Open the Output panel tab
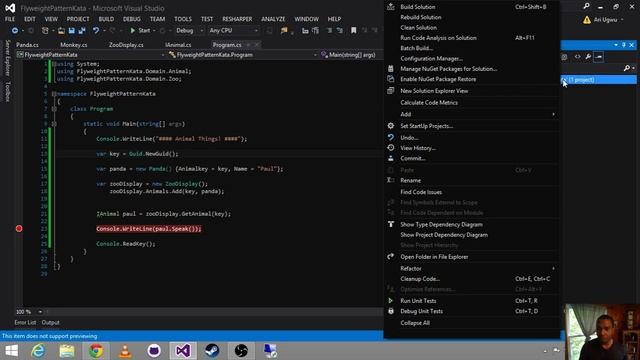This screenshot has width=640, height=360. pyautogui.click(x=51, y=322)
